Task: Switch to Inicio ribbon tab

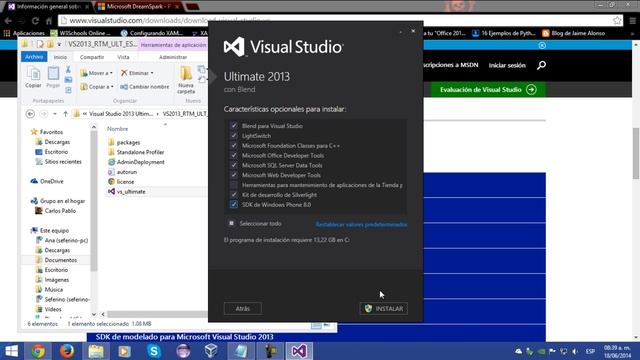Action: tap(60, 57)
